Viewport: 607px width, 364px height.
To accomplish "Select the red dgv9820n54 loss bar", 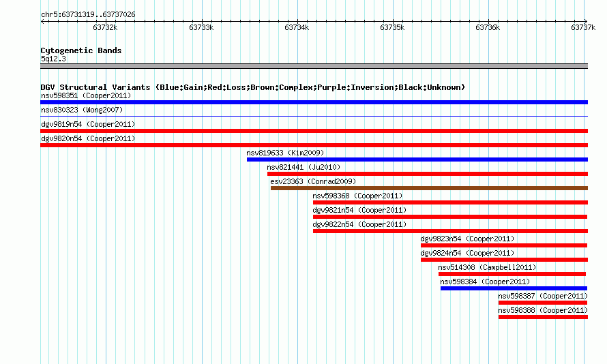I will pos(314,145).
